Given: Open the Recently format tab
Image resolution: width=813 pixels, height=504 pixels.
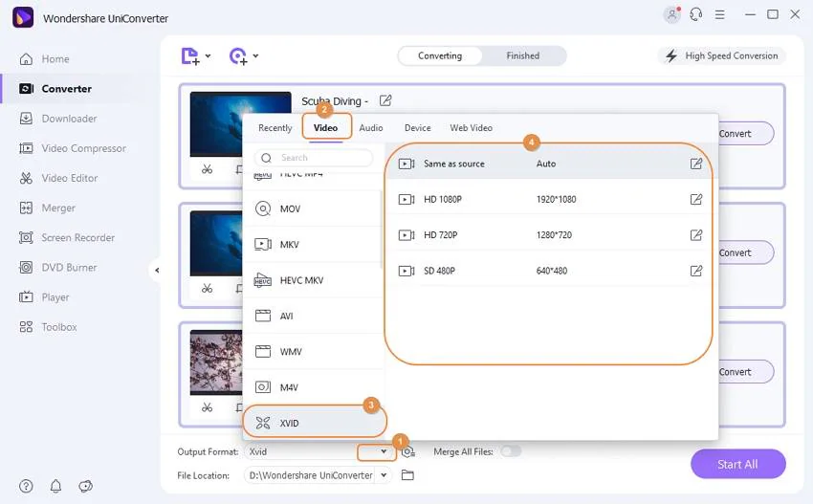Looking at the screenshot, I should tap(275, 128).
